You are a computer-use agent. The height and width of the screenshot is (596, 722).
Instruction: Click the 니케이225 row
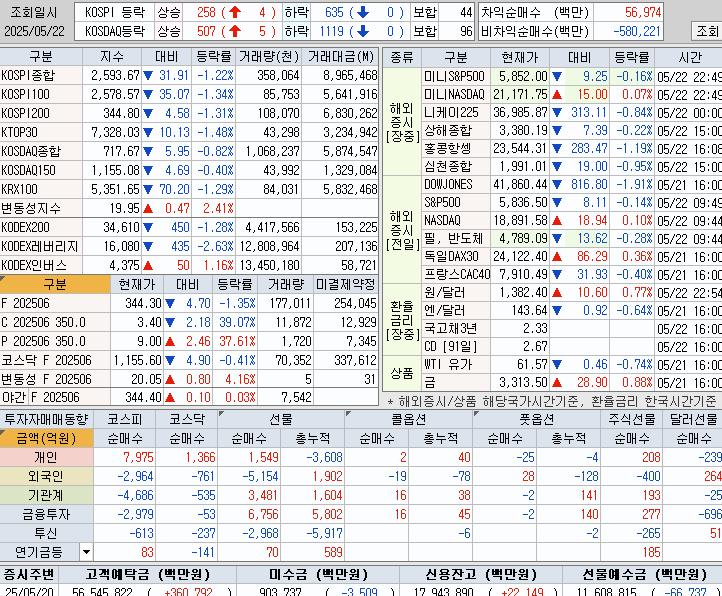click(572, 112)
